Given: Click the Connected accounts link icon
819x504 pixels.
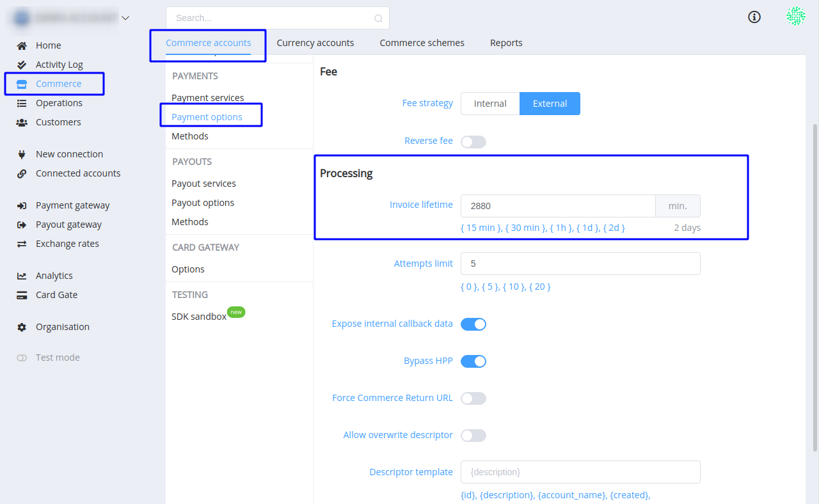Looking at the screenshot, I should click(x=22, y=173).
